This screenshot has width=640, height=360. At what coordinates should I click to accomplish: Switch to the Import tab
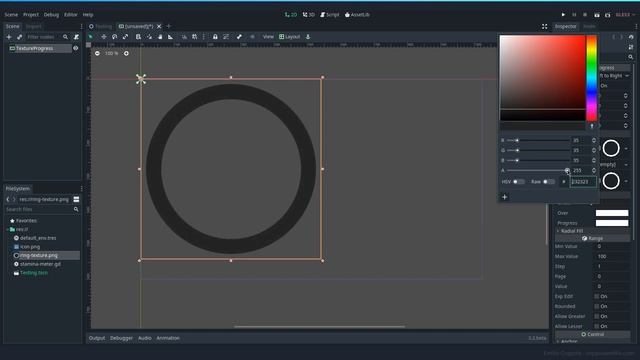click(33, 27)
